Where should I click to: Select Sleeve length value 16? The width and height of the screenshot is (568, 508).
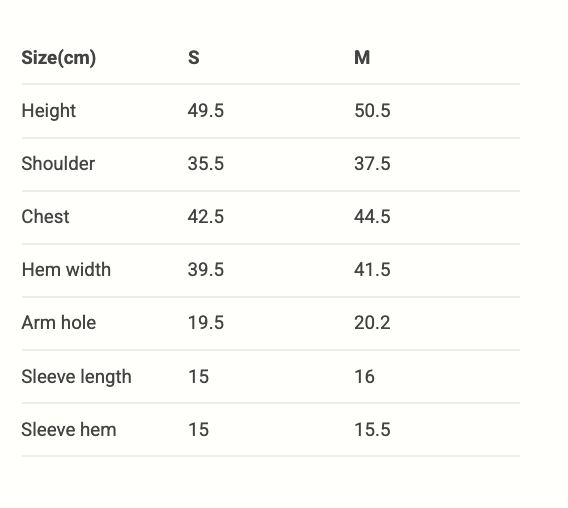pyautogui.click(x=364, y=376)
